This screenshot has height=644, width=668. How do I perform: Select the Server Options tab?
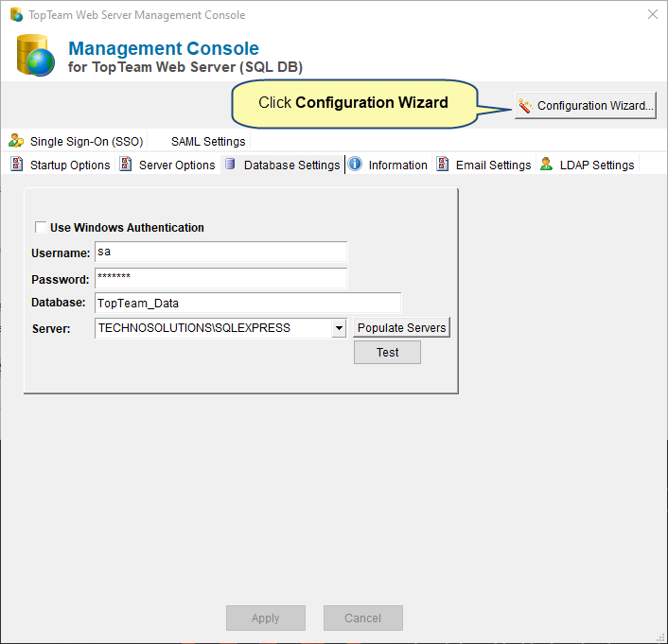click(x=167, y=165)
